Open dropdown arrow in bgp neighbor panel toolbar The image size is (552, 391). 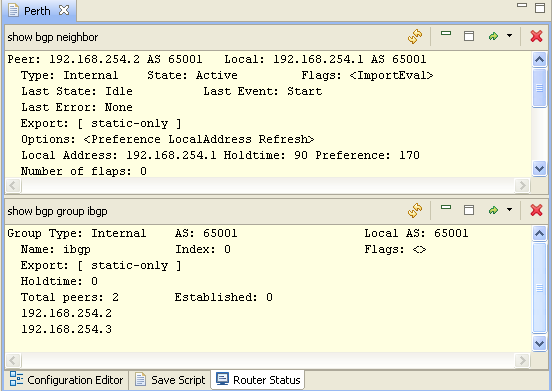[509, 36]
